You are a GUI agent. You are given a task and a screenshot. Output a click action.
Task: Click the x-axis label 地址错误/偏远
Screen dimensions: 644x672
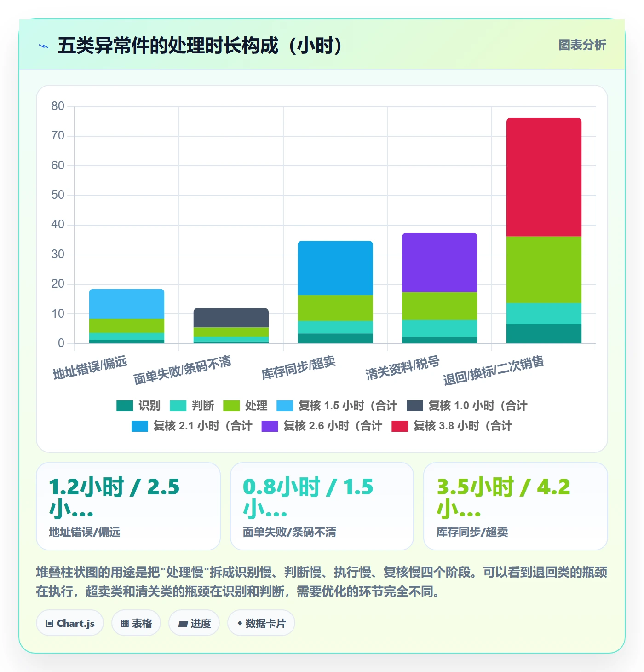tap(90, 367)
